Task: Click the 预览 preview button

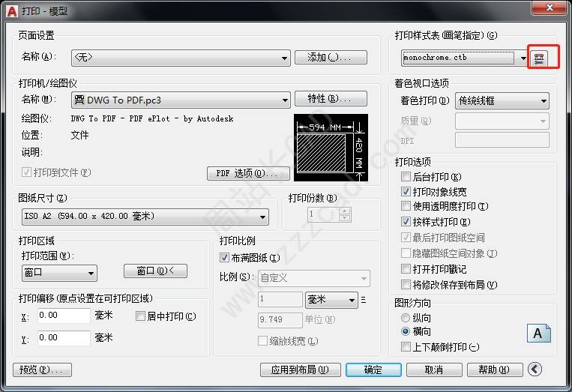Action: tap(42, 370)
